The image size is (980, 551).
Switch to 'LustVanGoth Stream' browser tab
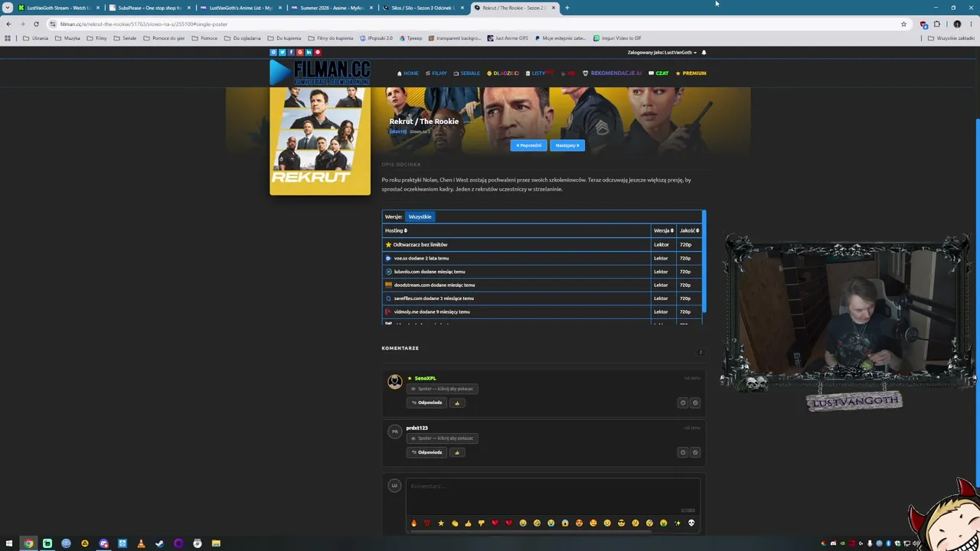[58, 8]
